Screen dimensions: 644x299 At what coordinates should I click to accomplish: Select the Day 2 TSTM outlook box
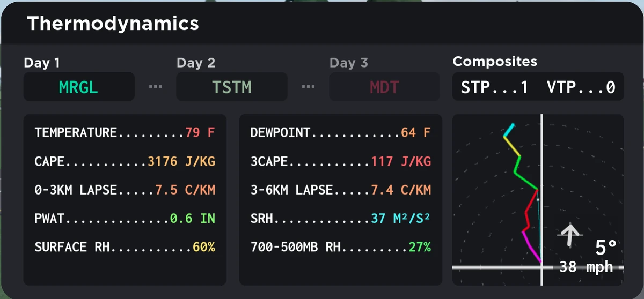tap(232, 87)
